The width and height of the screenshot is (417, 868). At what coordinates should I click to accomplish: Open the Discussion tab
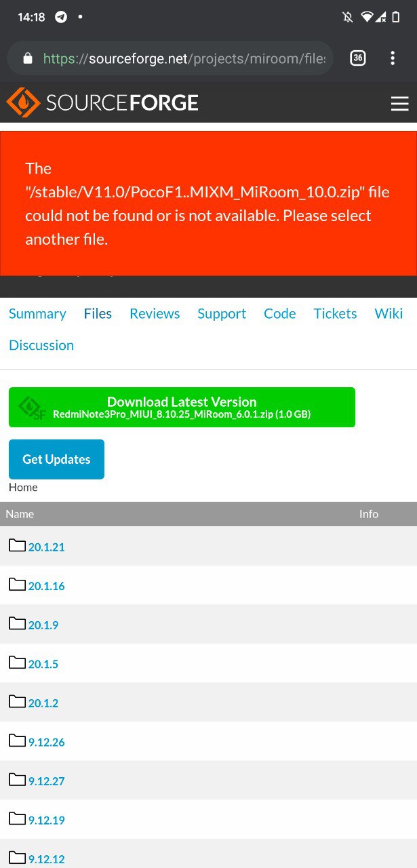[41, 345]
